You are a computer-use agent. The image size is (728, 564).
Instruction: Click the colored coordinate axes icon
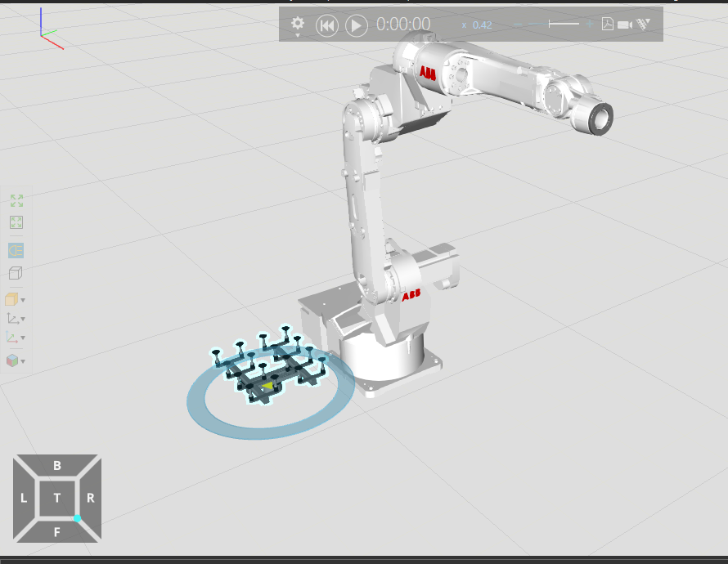(x=12, y=338)
